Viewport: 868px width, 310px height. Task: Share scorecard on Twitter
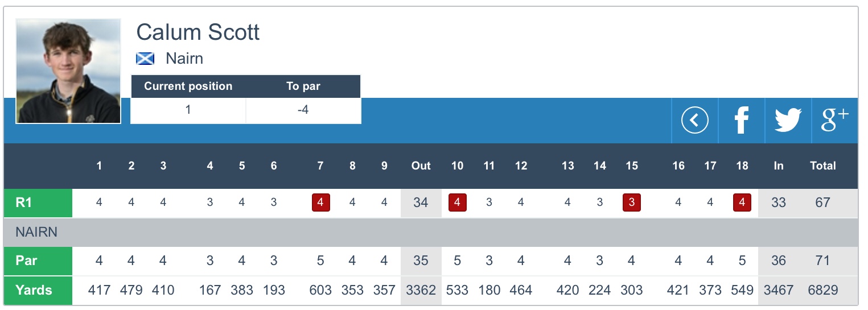pos(788,121)
